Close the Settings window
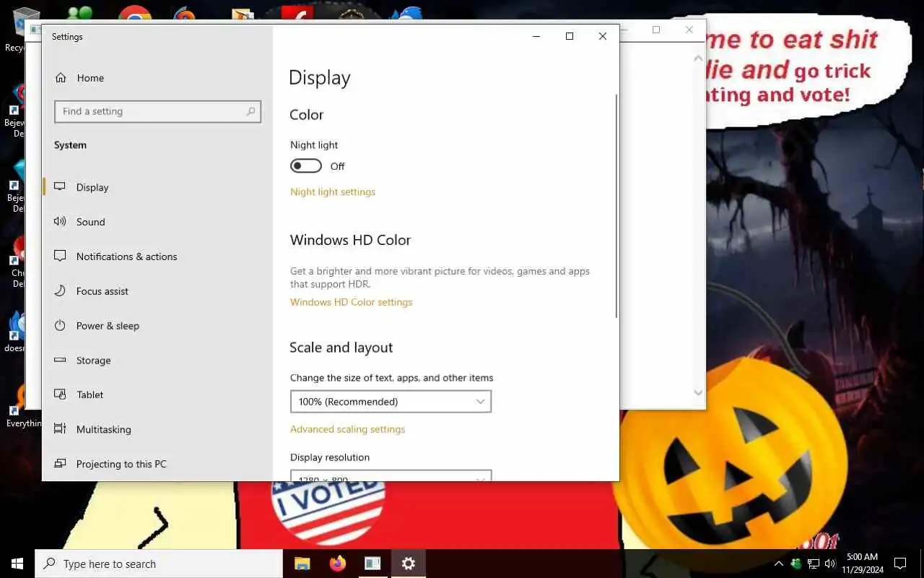This screenshot has height=578, width=924. tap(603, 36)
